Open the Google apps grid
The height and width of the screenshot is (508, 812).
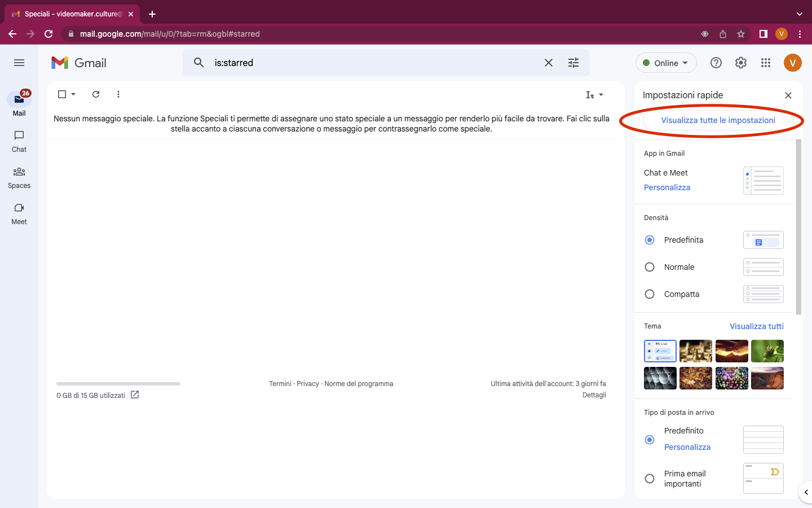pos(765,63)
